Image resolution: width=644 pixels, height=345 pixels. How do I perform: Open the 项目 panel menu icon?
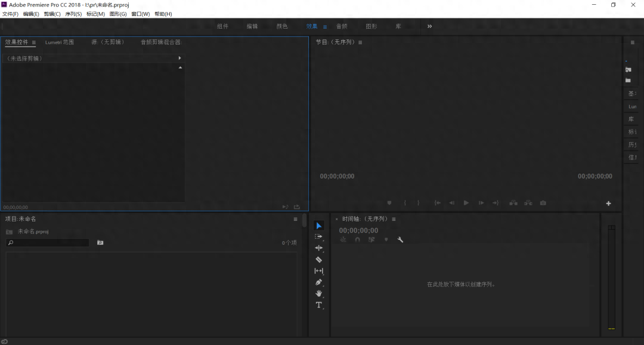[x=295, y=219]
